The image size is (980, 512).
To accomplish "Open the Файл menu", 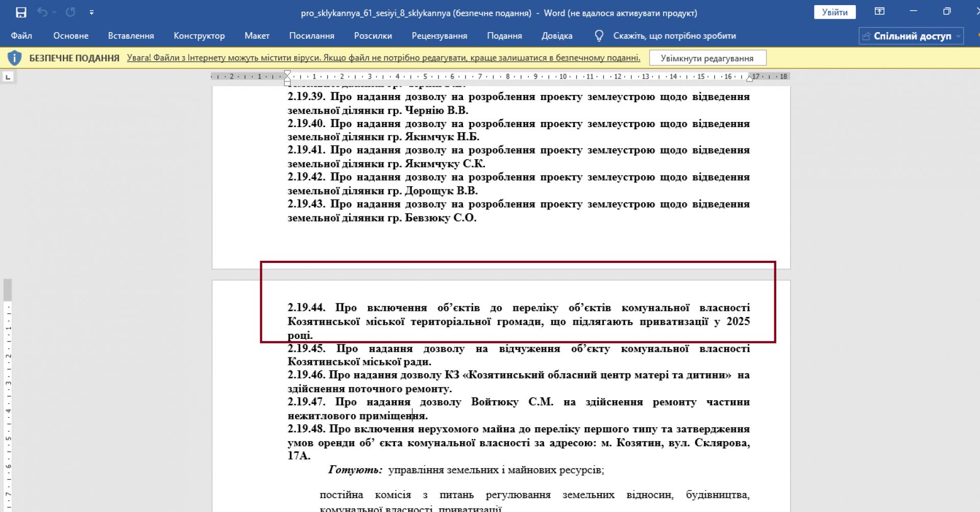I will [21, 36].
